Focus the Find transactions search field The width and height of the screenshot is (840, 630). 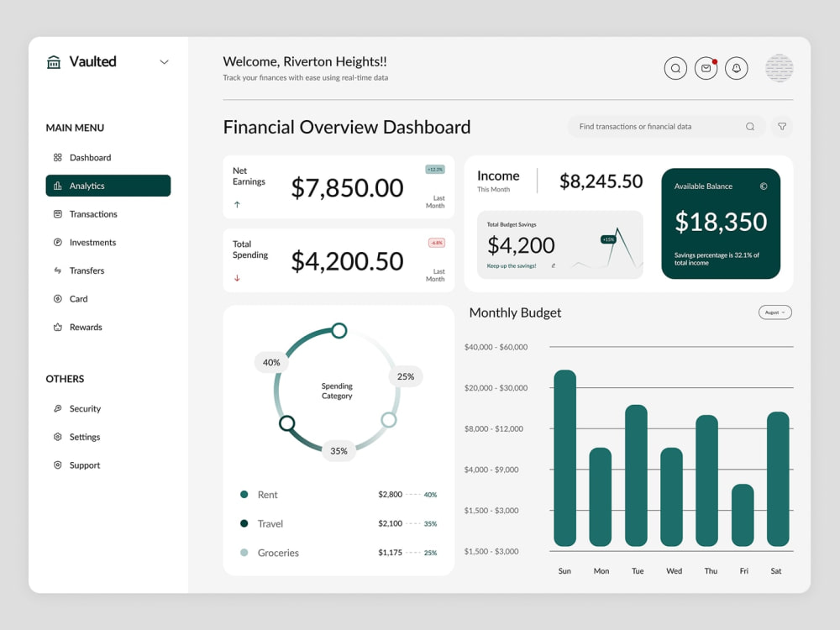pyautogui.click(x=666, y=127)
